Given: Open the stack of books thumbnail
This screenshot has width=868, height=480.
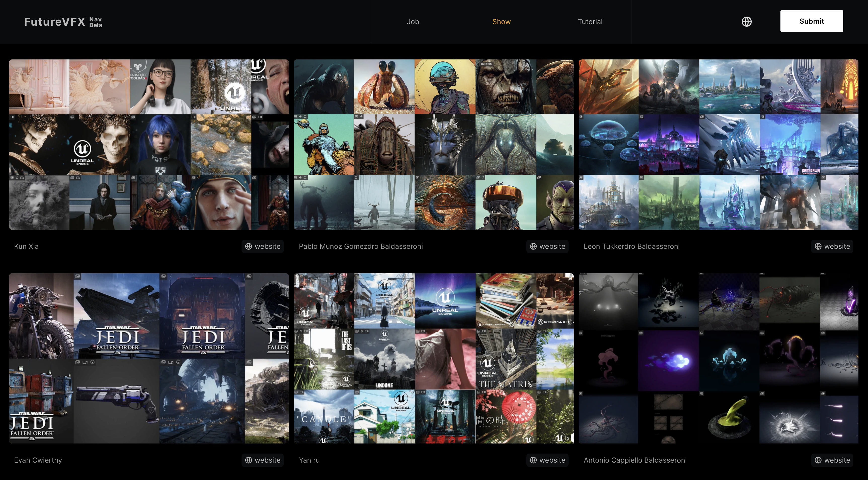Looking at the screenshot, I should [x=505, y=301].
